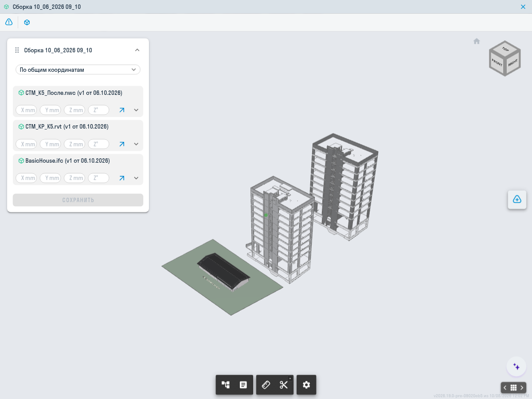This screenshot has height=399, width=532.
Task: Collapse the Сборка 10_06_2026 09_10 panel
Action: click(x=137, y=50)
